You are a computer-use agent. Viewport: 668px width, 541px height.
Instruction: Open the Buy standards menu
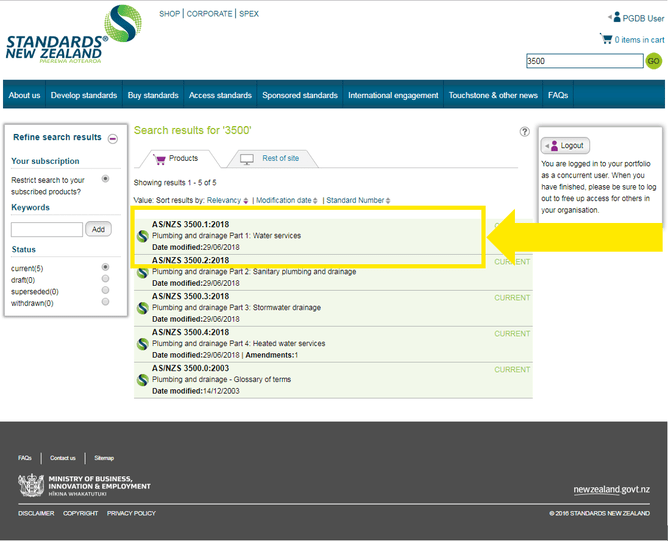(x=153, y=95)
